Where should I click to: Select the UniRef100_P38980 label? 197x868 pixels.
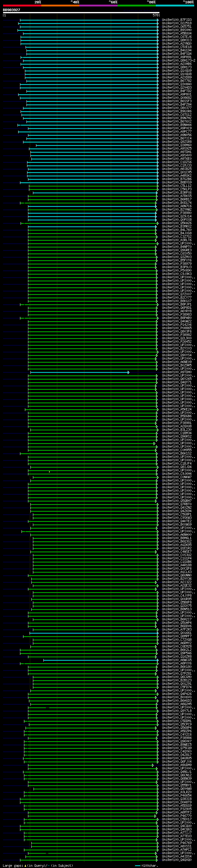[177, 213]
